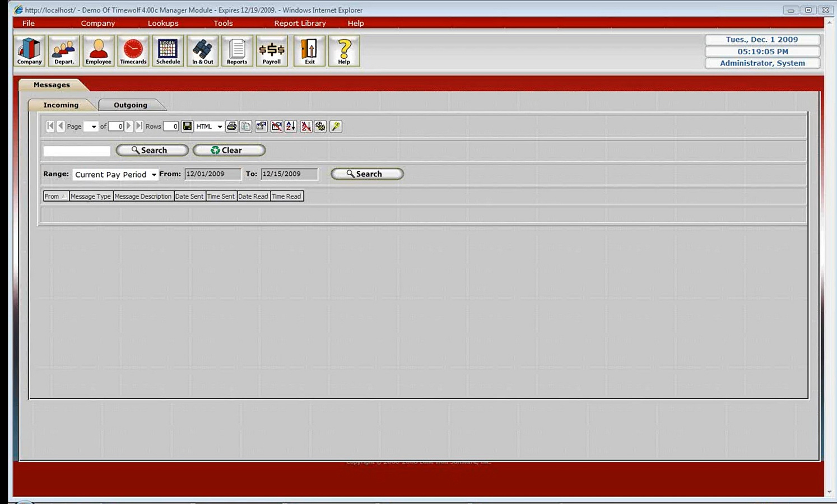Click the Clear button
837x504 pixels.
229,150
